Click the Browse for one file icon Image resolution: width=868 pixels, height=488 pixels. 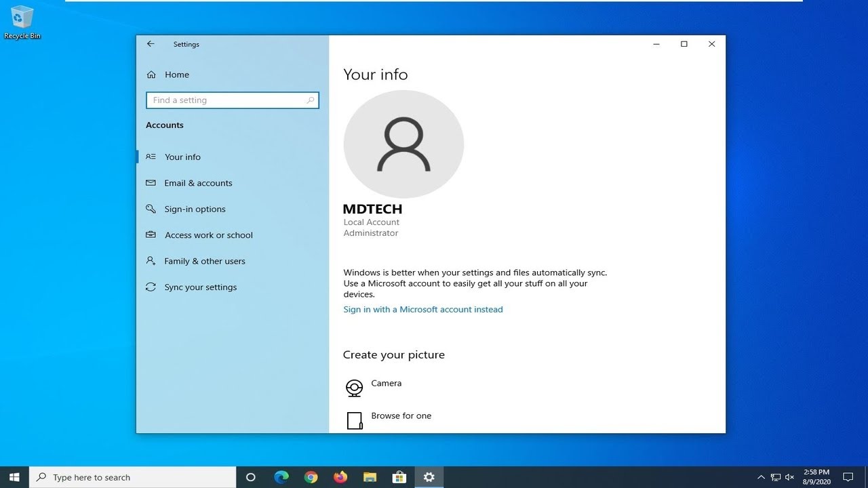pyautogui.click(x=355, y=421)
